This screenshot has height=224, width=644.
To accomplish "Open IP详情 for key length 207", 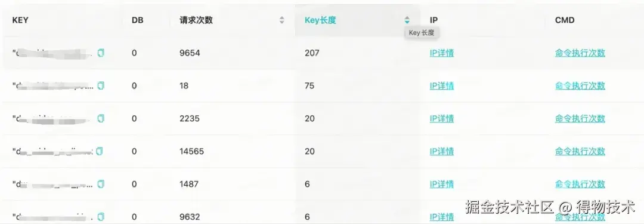I will [x=442, y=53].
